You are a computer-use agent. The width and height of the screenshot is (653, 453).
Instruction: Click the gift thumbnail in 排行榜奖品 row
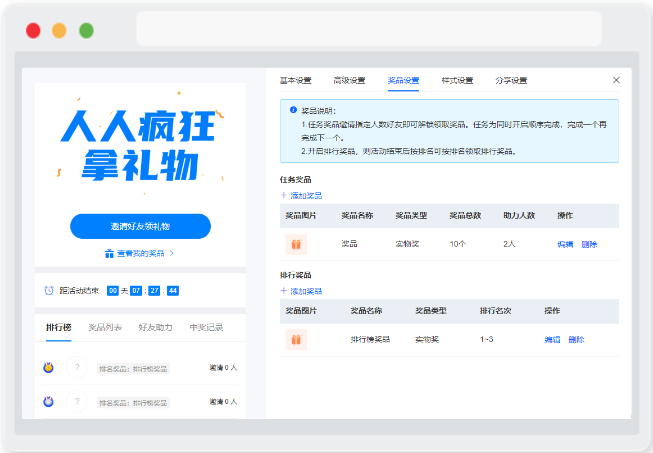coord(296,339)
